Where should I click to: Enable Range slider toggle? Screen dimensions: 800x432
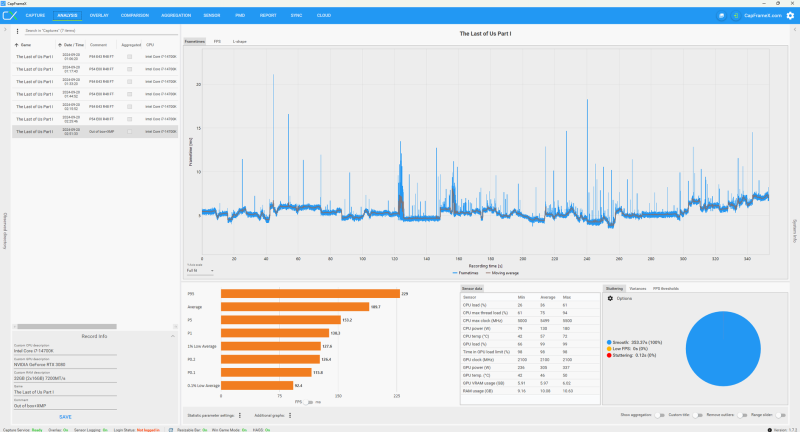(x=780, y=415)
